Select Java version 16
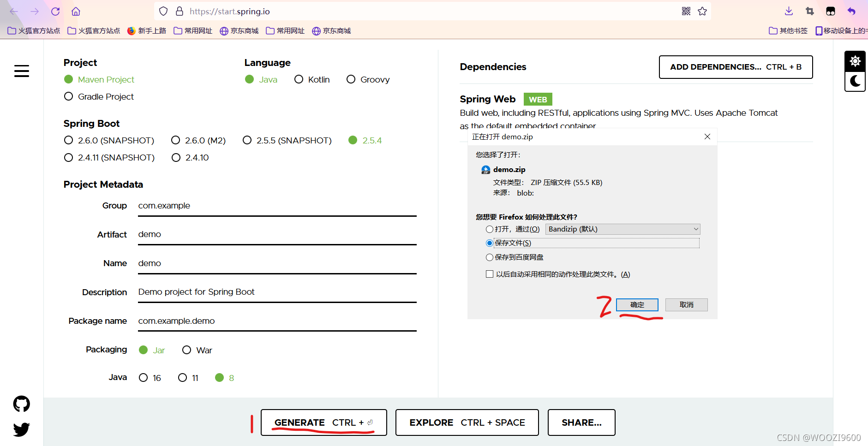The height and width of the screenshot is (446, 868). pyautogui.click(x=150, y=378)
